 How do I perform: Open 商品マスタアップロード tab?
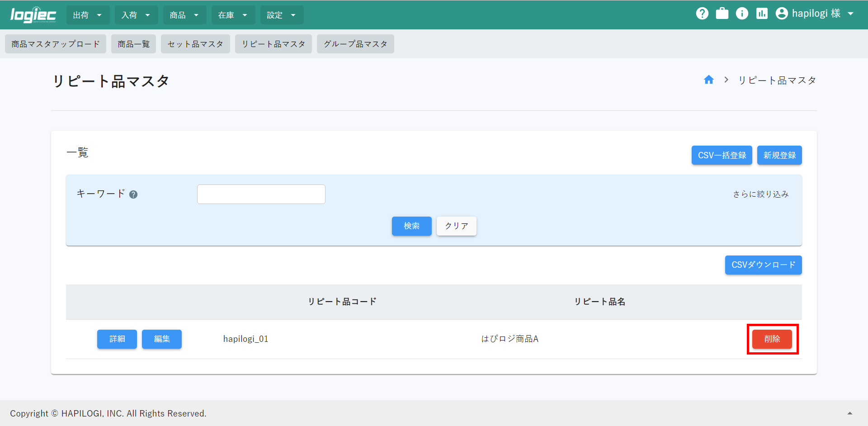coord(56,44)
